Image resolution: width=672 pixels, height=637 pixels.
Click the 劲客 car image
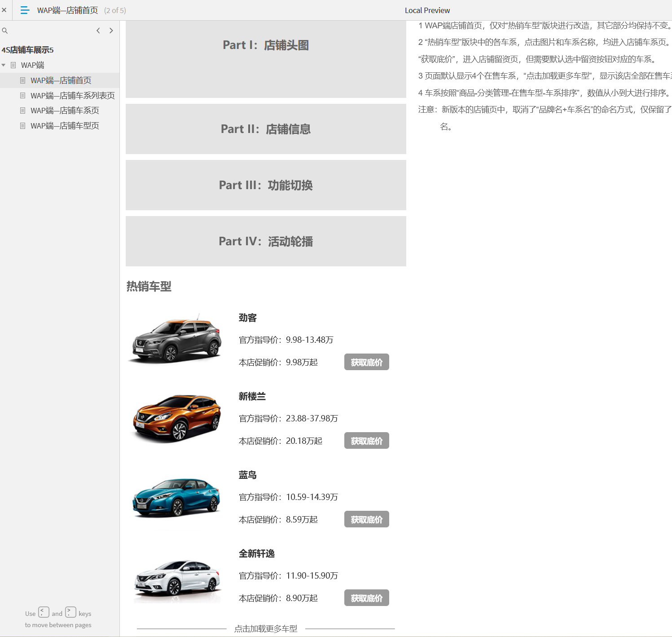[176, 339]
